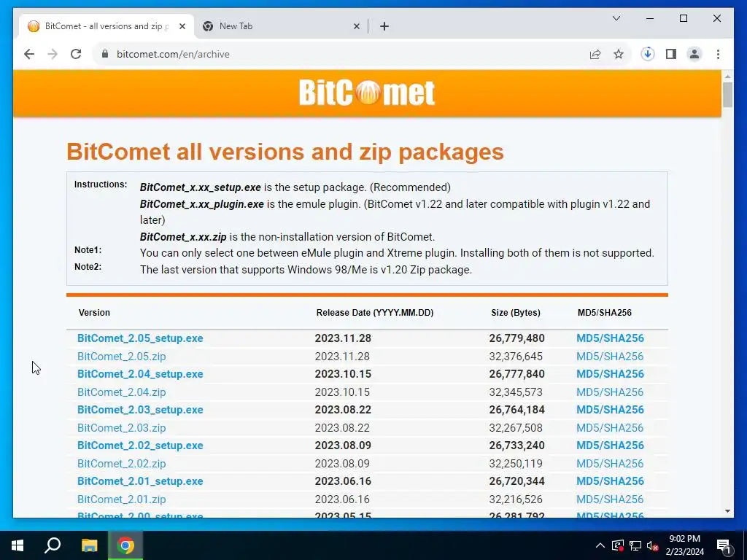Open Windows taskbar search
The image size is (747, 560).
coord(53,545)
